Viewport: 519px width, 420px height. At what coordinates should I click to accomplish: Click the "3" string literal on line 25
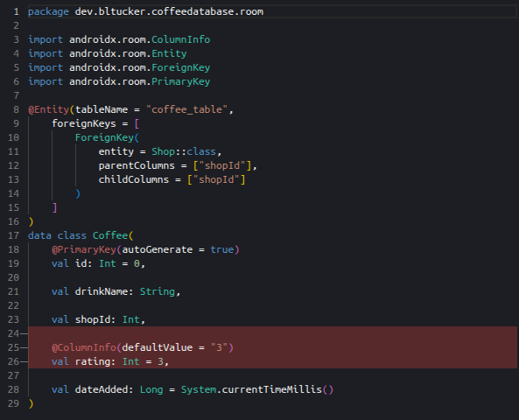pyautogui.click(x=219, y=347)
